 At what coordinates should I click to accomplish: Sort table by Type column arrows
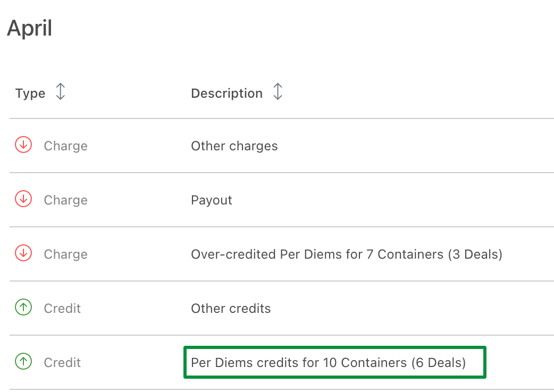[x=61, y=92]
